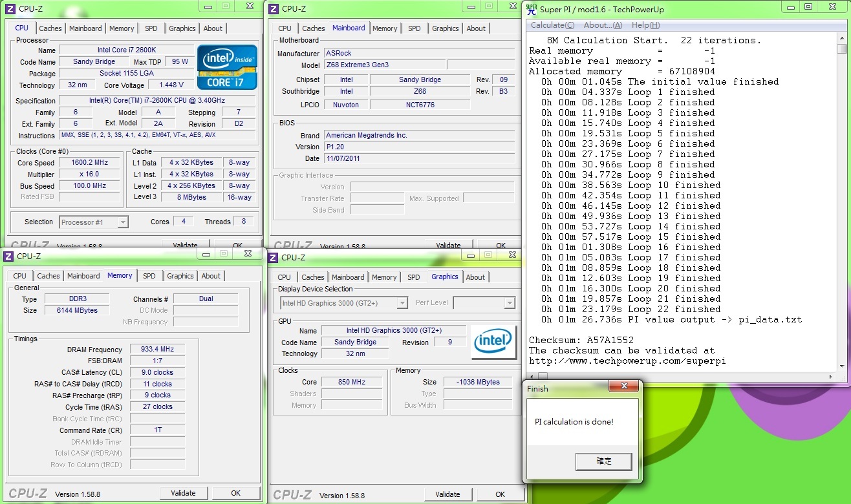851x504 pixels.
Task: Open Graphics tab in Memory window
Action: click(180, 276)
